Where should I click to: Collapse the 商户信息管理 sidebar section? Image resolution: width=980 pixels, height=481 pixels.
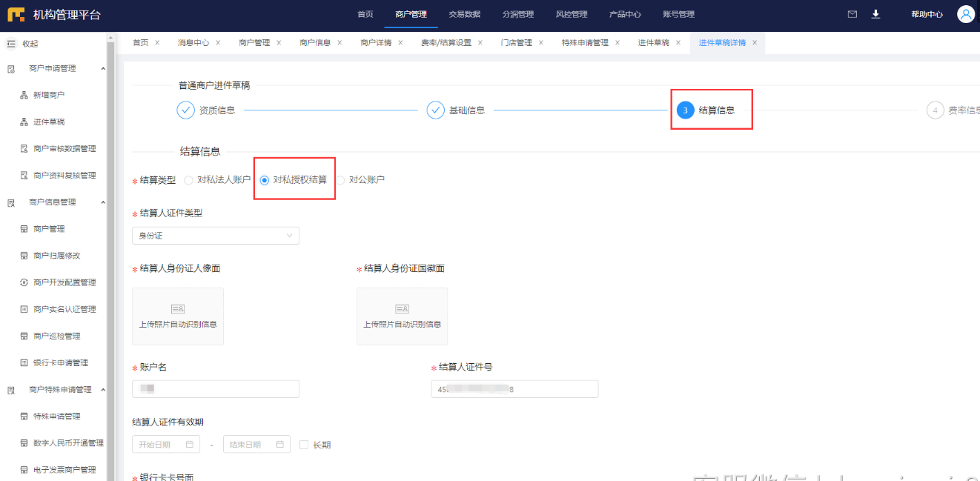coord(102,202)
